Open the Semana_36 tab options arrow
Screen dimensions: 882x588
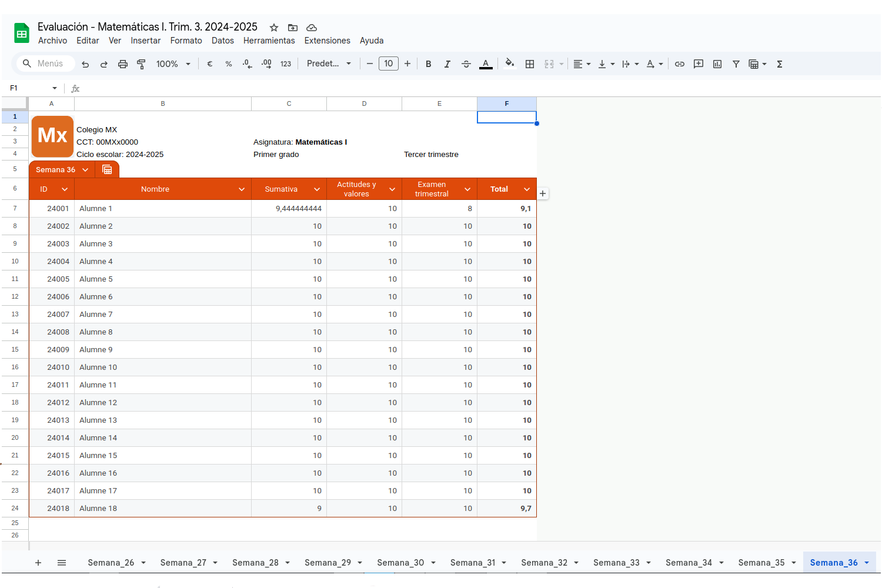867,563
